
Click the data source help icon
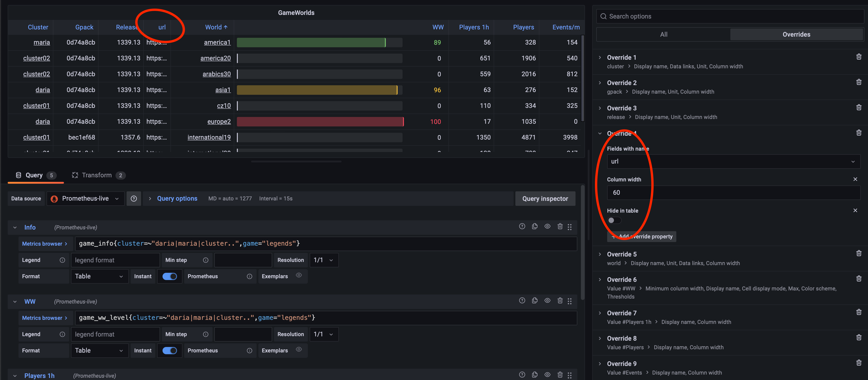click(x=134, y=199)
